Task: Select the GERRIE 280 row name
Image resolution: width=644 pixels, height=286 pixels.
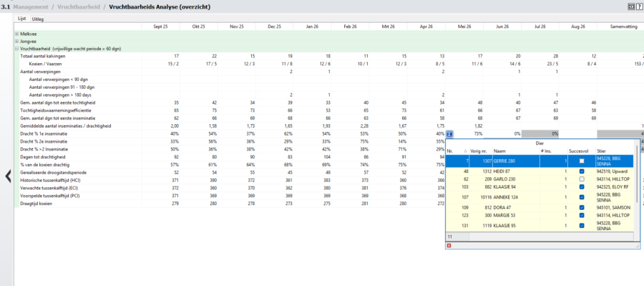Action: coord(504,161)
